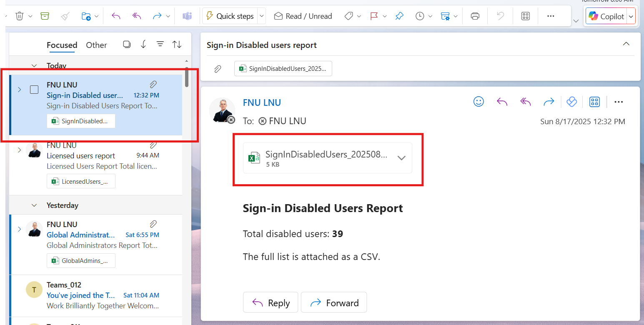Image resolution: width=644 pixels, height=325 pixels.
Task: Click the Delete trash can icon
Action: [x=20, y=16]
